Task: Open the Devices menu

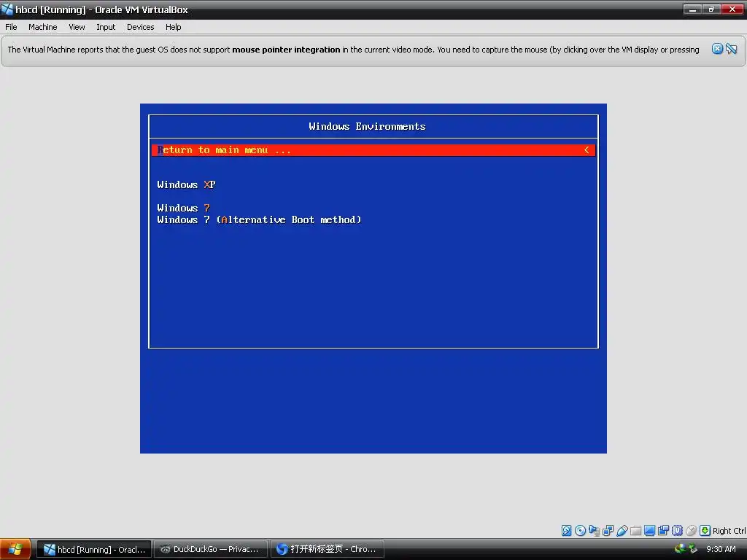Action: pos(141,27)
